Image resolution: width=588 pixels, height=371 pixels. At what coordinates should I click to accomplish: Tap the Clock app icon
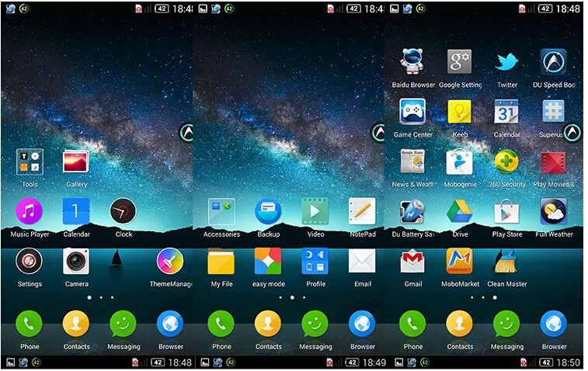click(124, 211)
